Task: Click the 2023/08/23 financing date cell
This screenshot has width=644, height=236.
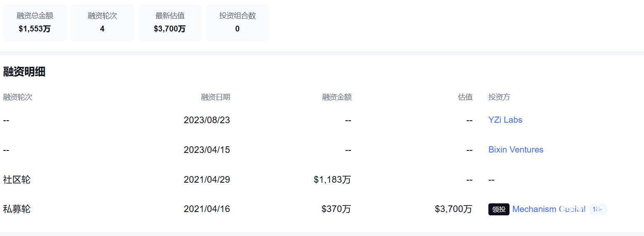Action: [207, 120]
